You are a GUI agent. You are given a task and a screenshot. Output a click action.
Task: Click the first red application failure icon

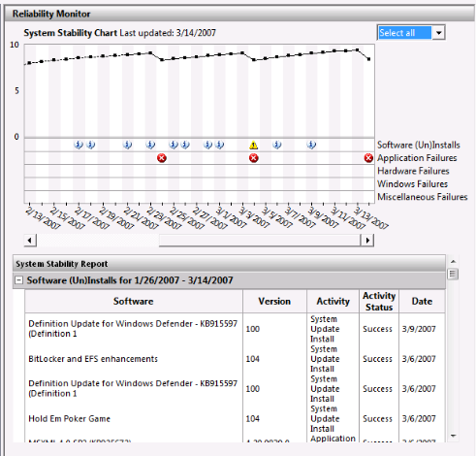pos(162,158)
